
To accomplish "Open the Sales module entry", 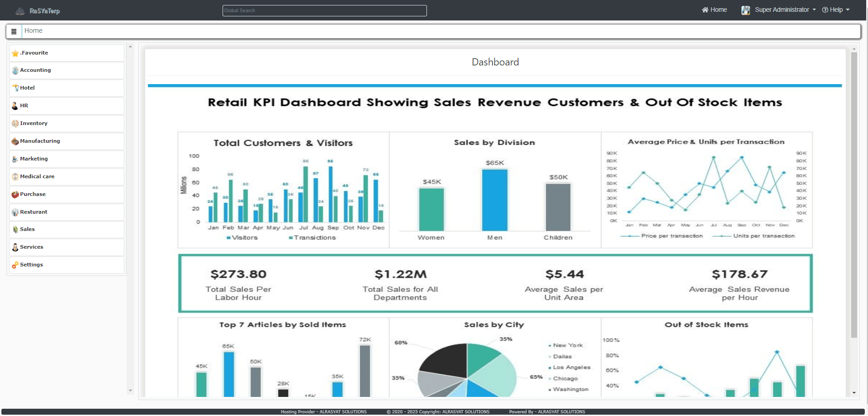I will coord(27,230).
